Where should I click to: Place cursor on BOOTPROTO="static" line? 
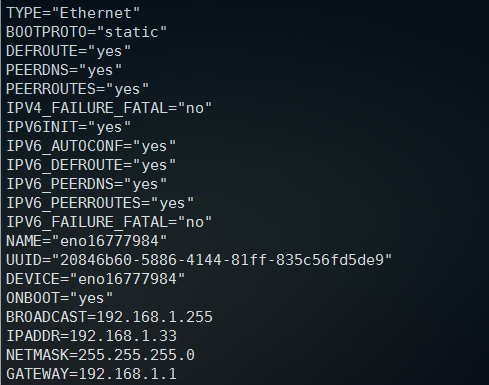coord(86,32)
